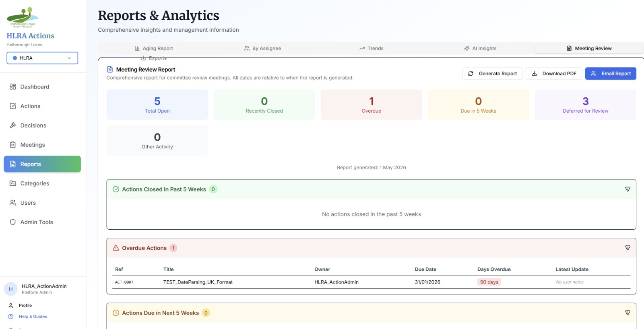Click the Overdue summary card
The height and width of the screenshot is (329, 644).
point(372,105)
